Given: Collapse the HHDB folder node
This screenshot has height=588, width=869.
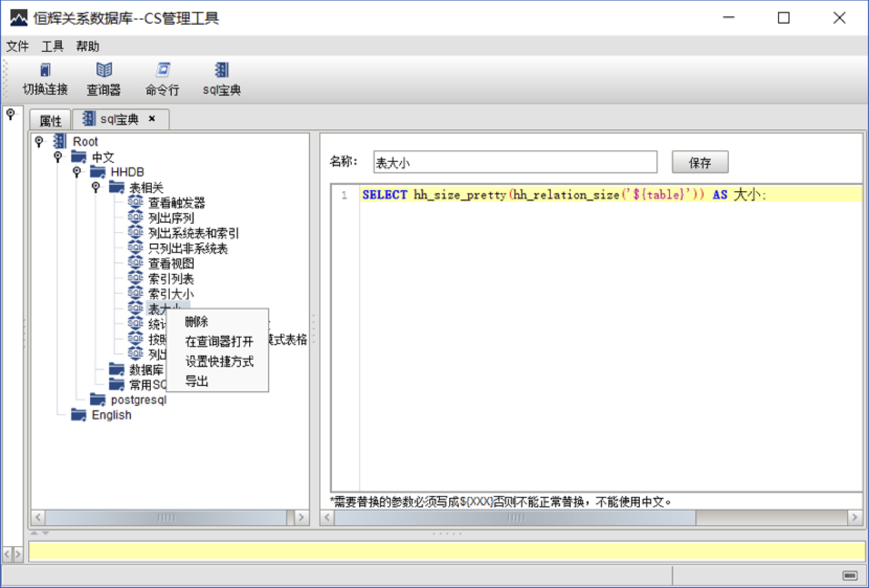Looking at the screenshot, I should [77, 172].
